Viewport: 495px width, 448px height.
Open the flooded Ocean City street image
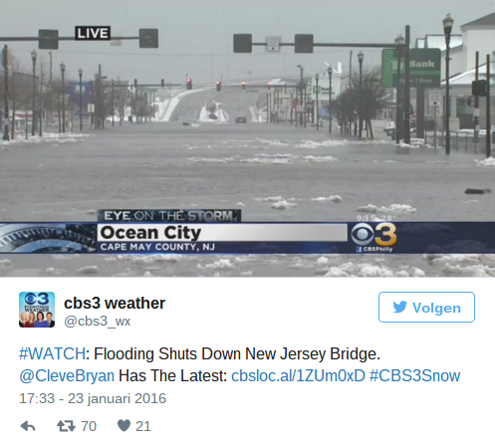click(x=247, y=138)
